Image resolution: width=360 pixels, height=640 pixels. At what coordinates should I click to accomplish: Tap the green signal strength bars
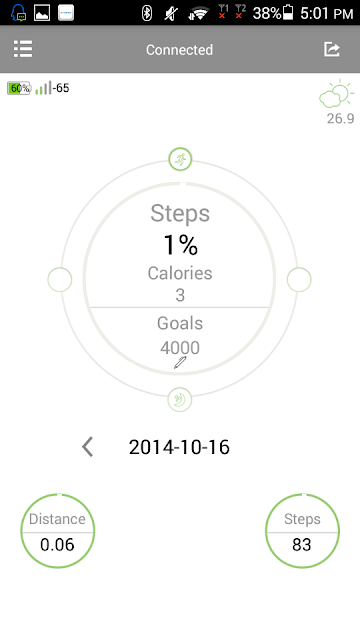[x=43, y=88]
